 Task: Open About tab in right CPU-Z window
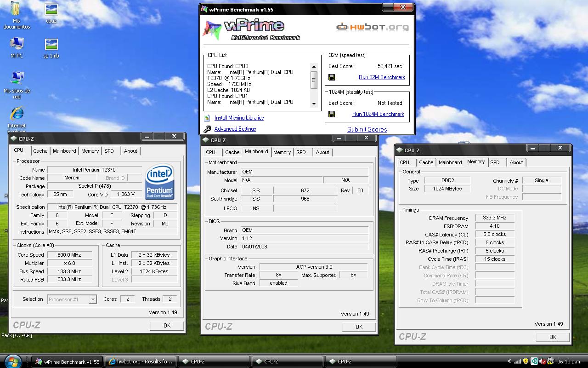coord(516,162)
